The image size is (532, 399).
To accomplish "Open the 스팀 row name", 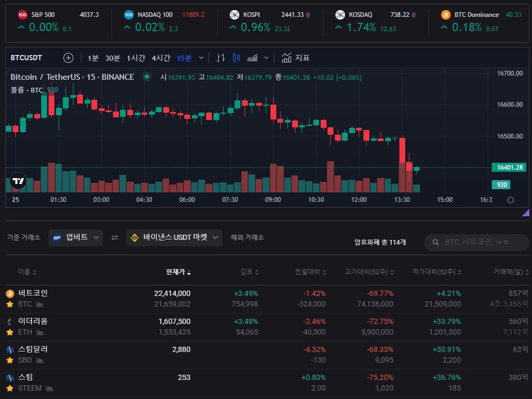I will (x=25, y=377).
